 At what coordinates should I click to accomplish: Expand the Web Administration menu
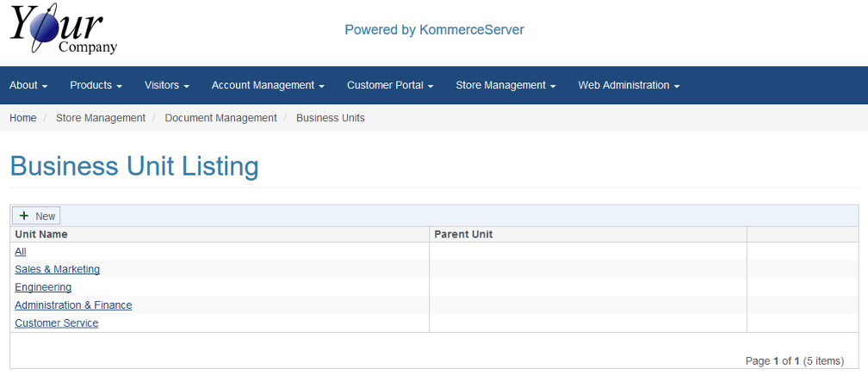click(629, 85)
